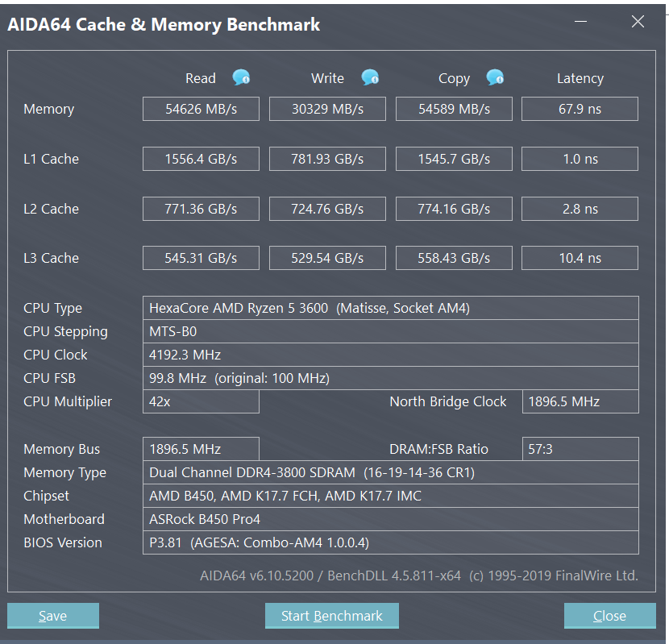Save the benchmark results
This screenshot has height=644, width=669.
click(53, 616)
